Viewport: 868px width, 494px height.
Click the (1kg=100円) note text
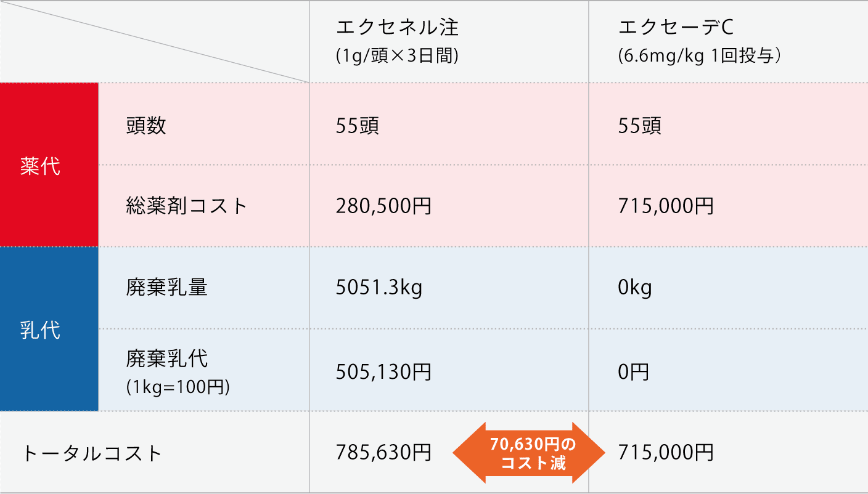[178, 387]
